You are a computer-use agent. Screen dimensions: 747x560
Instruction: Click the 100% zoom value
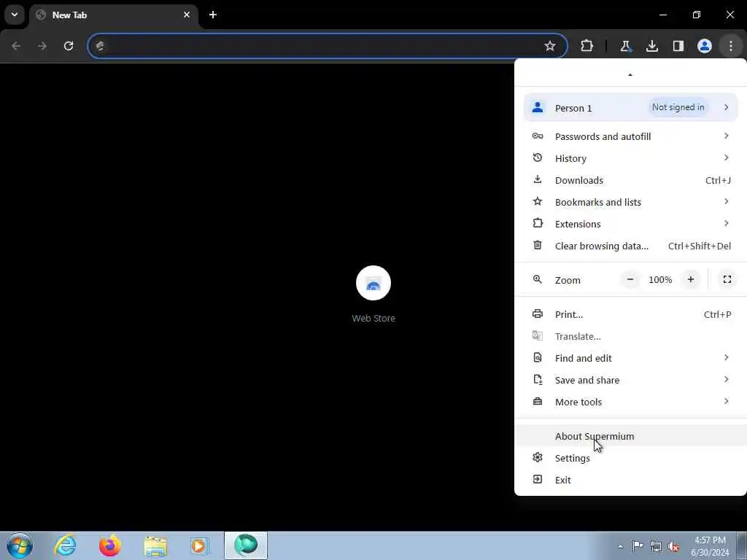coord(660,279)
